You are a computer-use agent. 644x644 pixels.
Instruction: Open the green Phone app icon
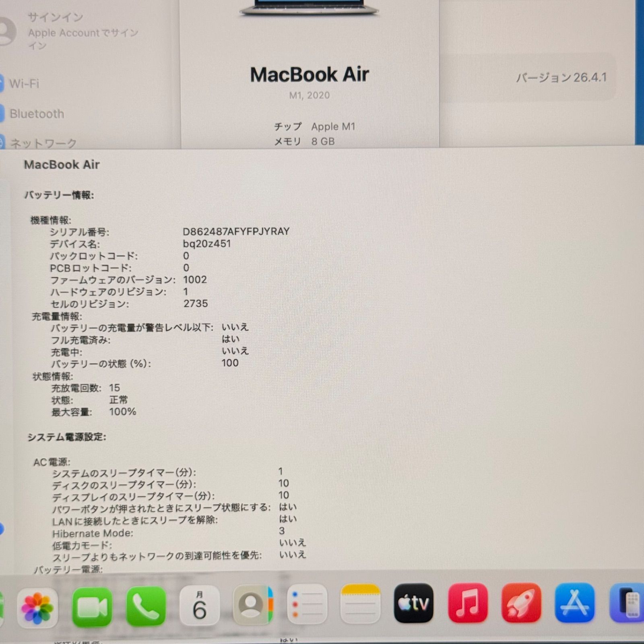(x=146, y=607)
